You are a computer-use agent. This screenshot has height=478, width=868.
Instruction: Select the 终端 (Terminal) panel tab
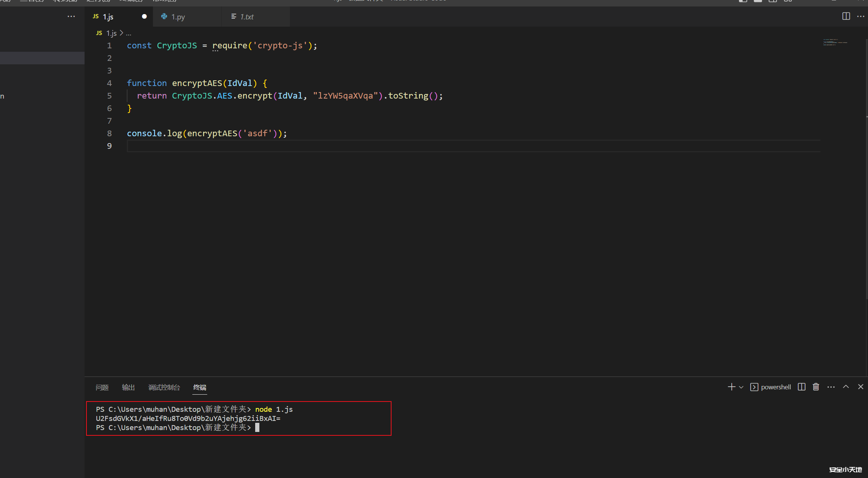pyautogui.click(x=200, y=387)
